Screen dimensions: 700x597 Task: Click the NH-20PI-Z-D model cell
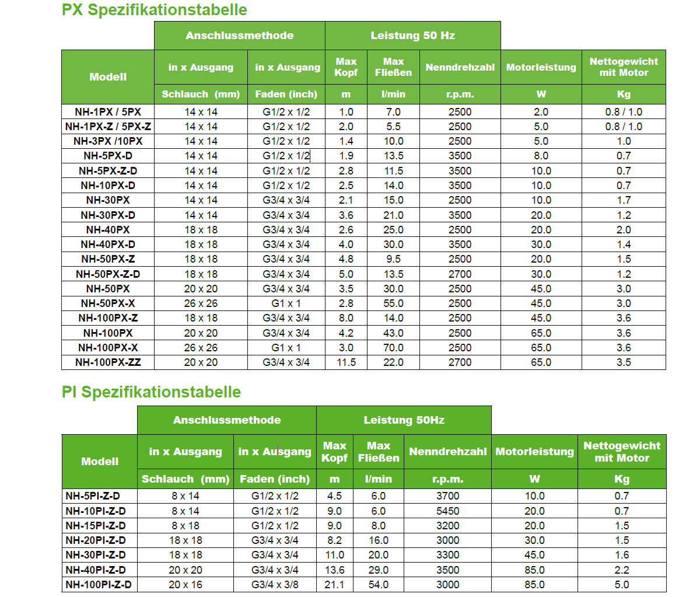pyautogui.click(x=96, y=540)
